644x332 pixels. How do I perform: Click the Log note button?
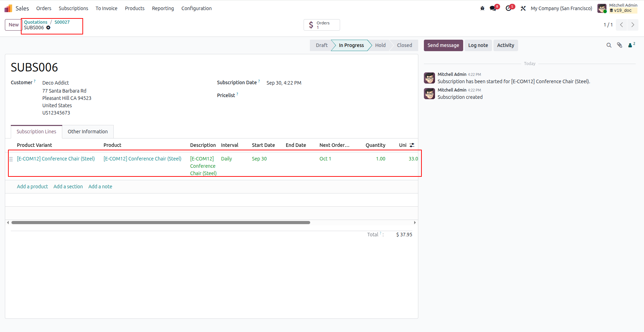click(478, 45)
